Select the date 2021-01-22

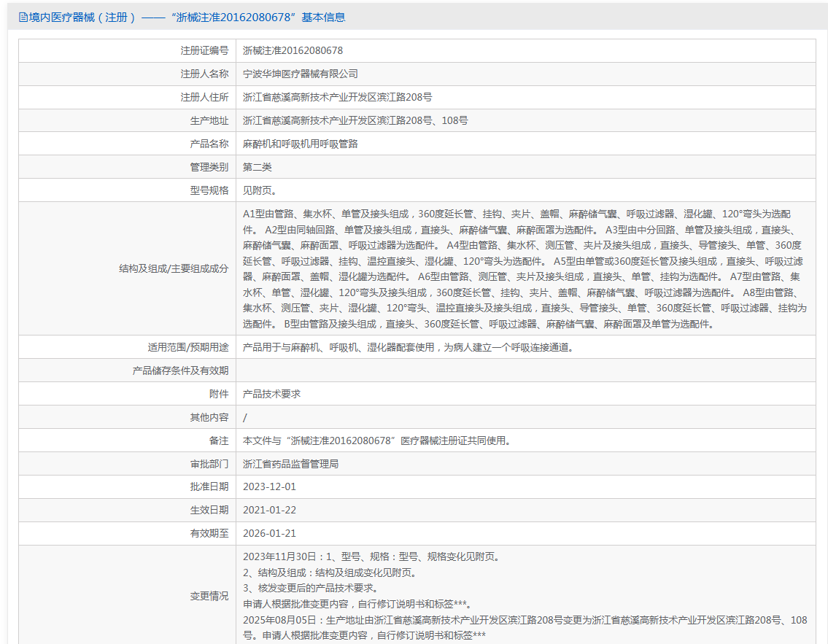[x=269, y=510]
